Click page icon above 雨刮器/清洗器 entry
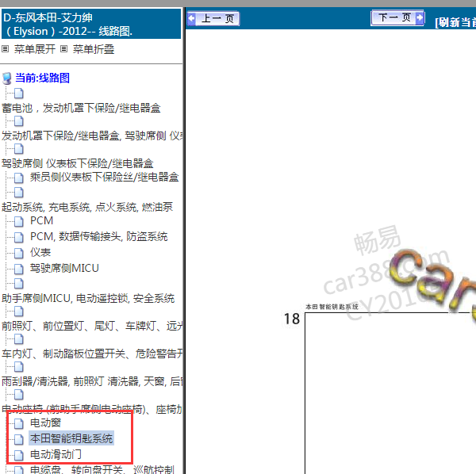 point(18,367)
